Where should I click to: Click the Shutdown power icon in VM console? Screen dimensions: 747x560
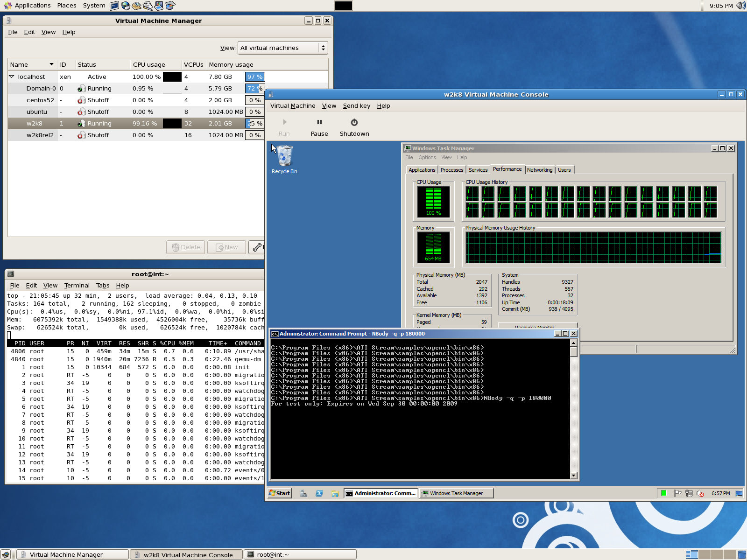[354, 122]
